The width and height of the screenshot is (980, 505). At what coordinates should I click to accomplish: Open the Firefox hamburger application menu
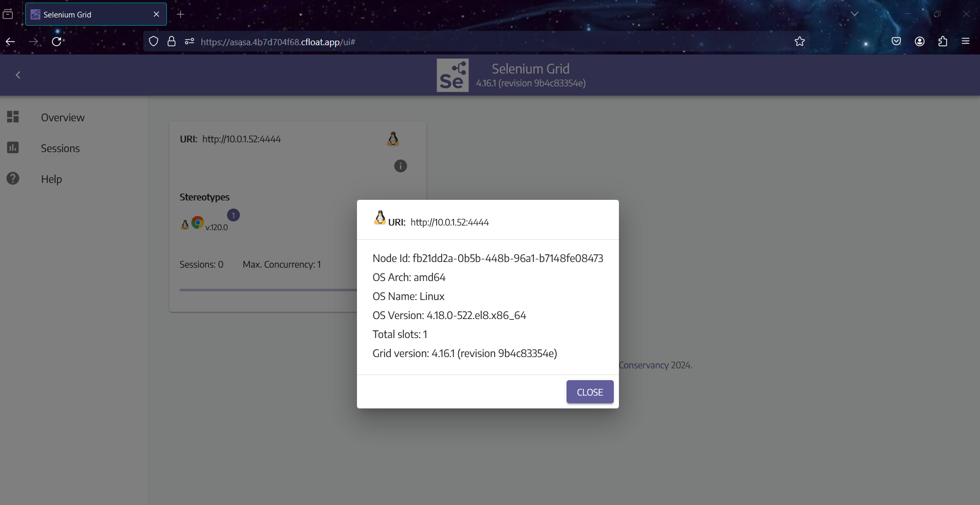966,42
